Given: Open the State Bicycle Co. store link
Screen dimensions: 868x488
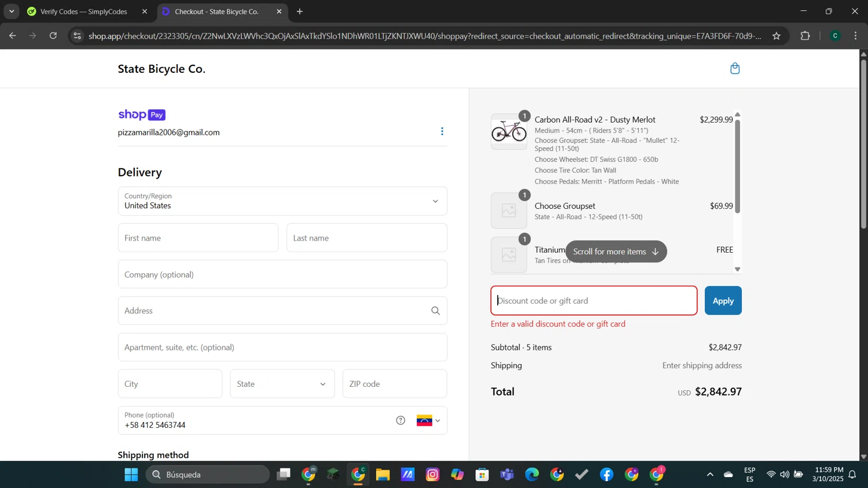Looking at the screenshot, I should pyautogui.click(x=161, y=69).
